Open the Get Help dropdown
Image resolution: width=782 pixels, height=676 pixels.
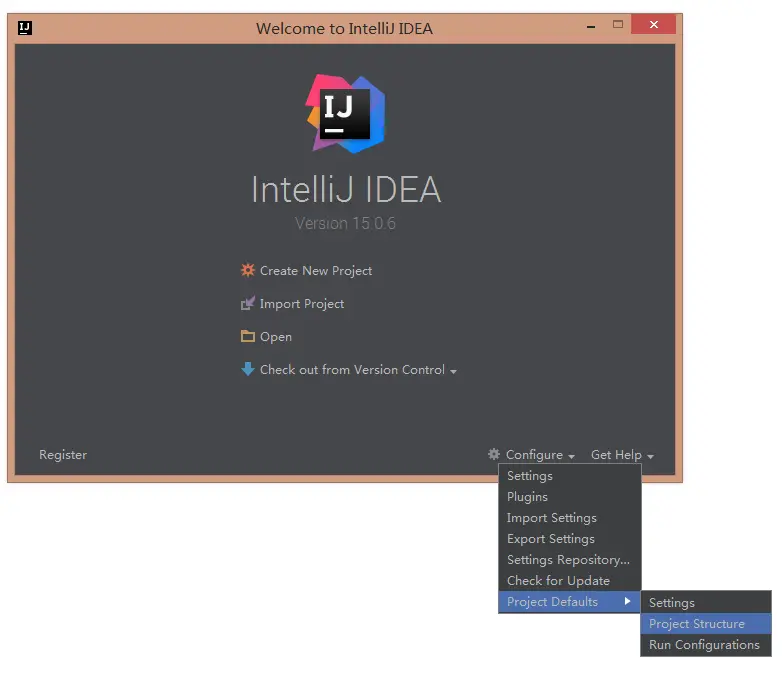[x=622, y=455]
